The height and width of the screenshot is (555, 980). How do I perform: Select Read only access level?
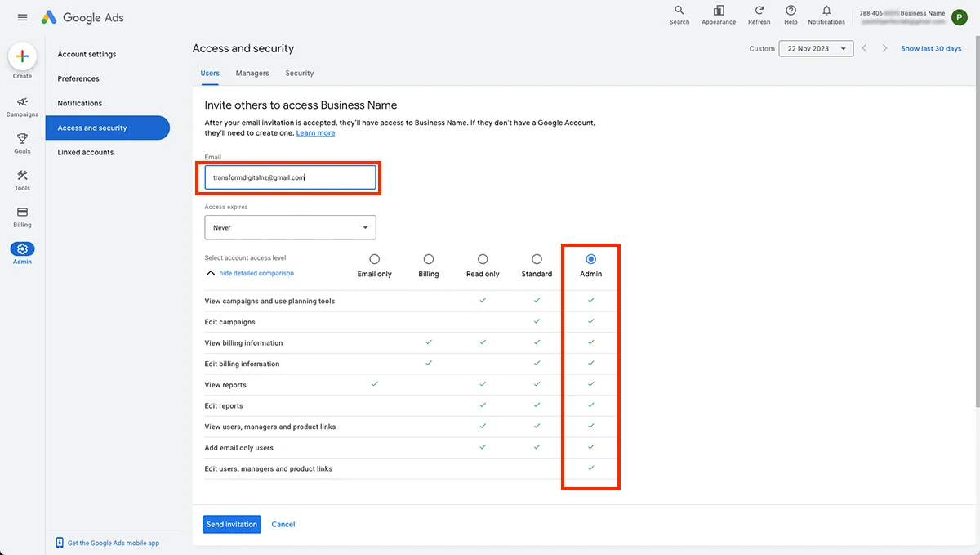coord(483,259)
